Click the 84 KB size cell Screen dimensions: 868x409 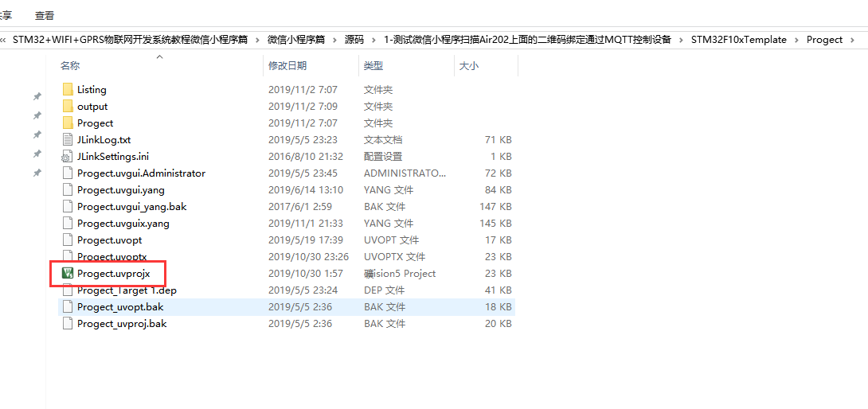(499, 190)
